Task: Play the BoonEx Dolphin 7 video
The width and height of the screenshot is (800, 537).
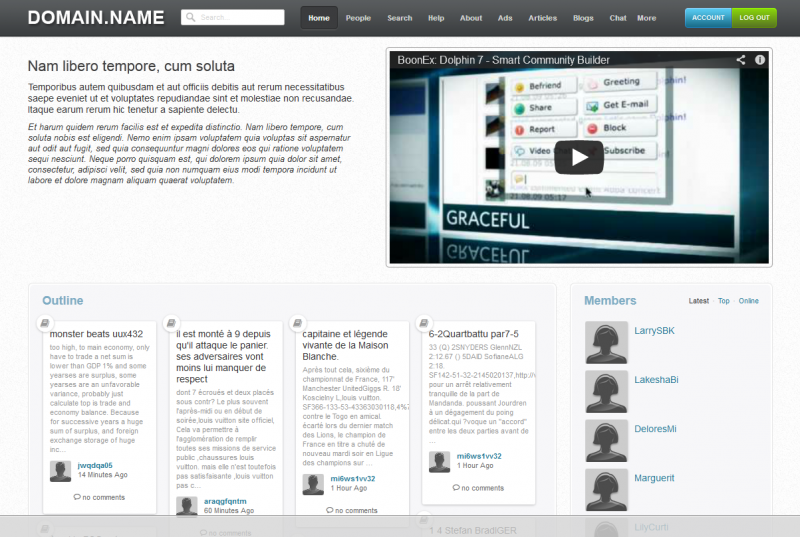Action: click(579, 157)
